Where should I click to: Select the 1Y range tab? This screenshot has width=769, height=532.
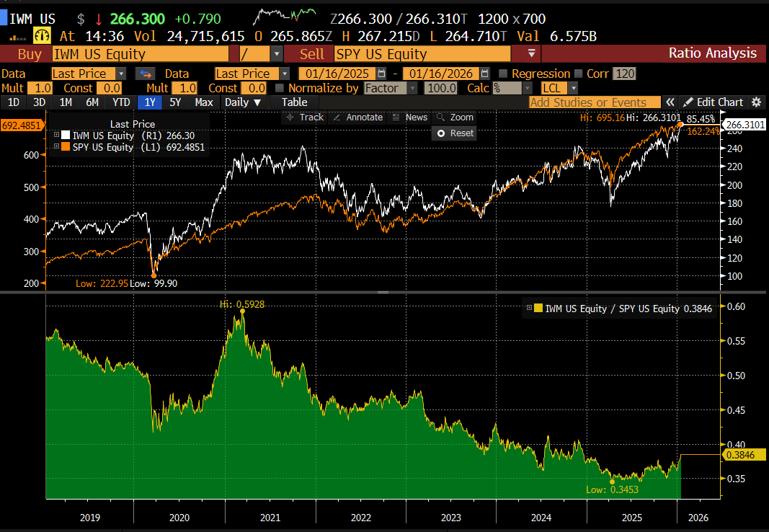point(150,102)
